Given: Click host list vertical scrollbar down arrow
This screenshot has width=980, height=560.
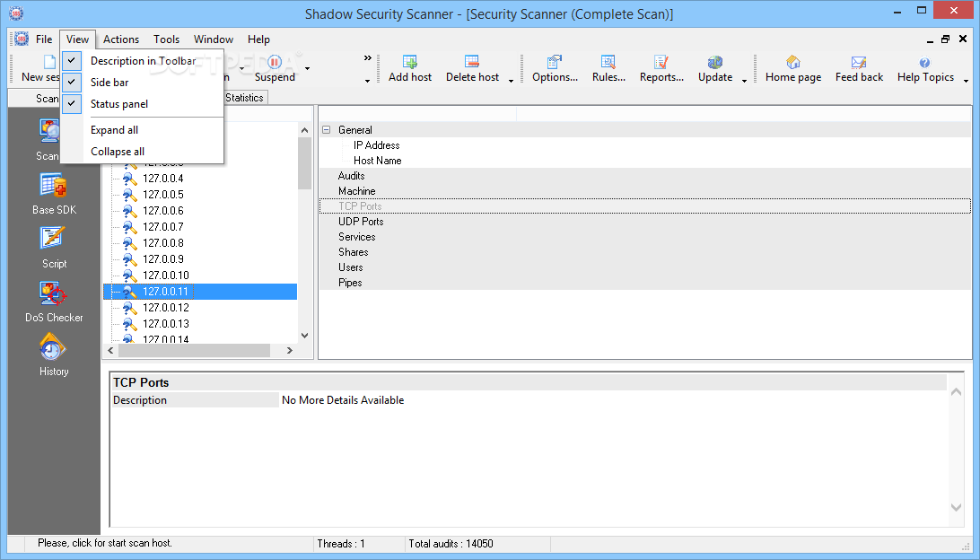Looking at the screenshot, I should 304,336.
